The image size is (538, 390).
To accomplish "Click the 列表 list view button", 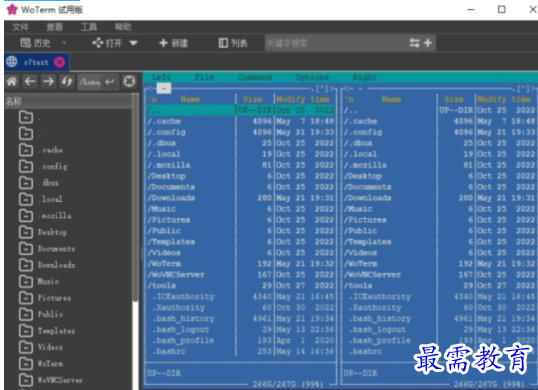I will (233, 43).
